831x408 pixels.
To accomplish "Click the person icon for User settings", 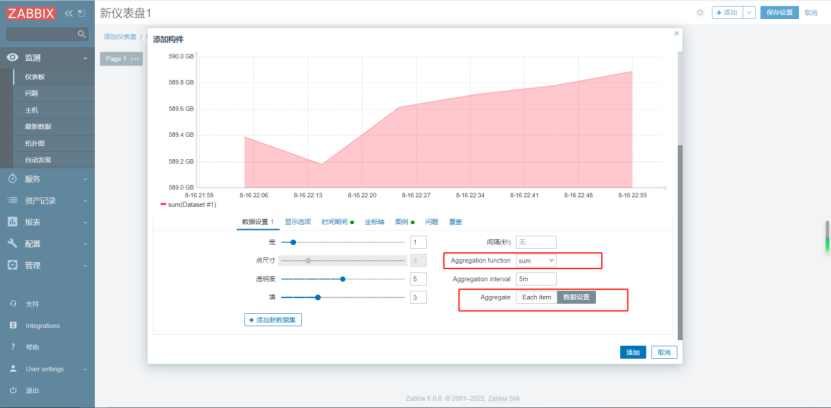I will [x=13, y=369].
